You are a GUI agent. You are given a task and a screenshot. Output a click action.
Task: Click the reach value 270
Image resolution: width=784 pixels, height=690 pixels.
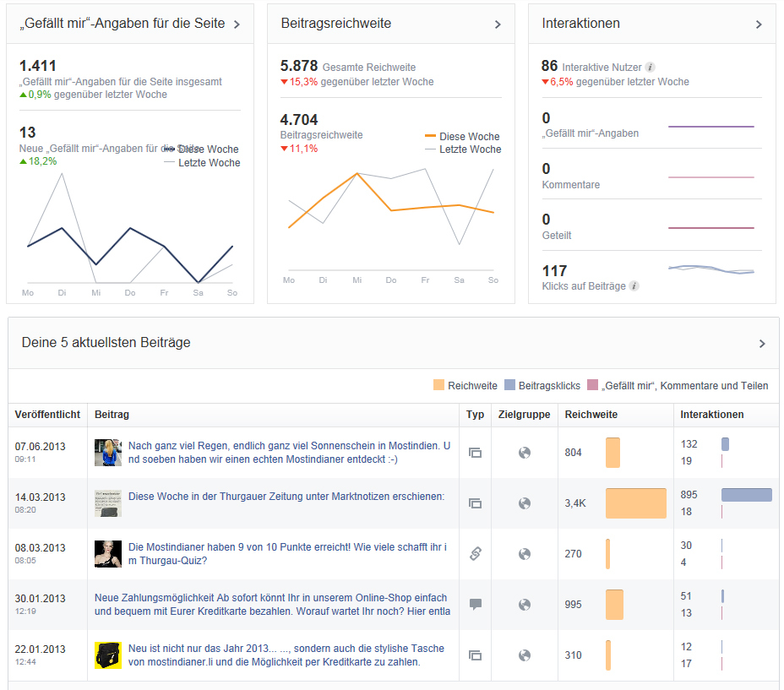[x=573, y=553]
